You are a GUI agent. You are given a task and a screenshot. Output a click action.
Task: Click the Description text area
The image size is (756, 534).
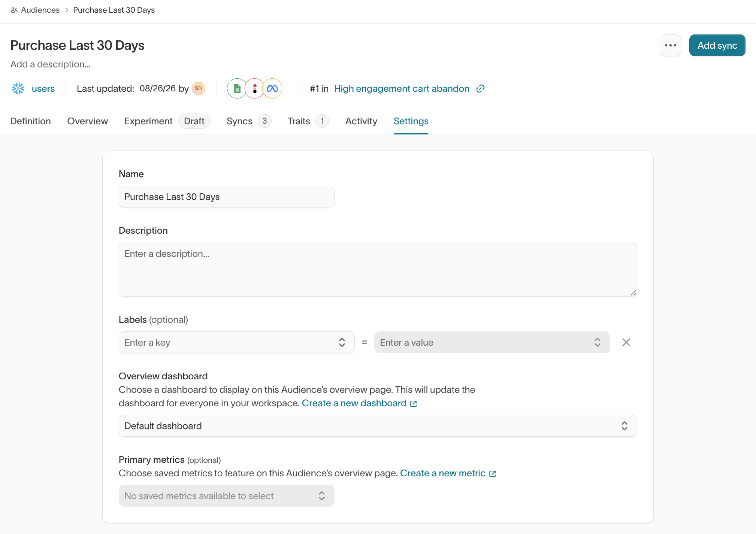point(378,270)
